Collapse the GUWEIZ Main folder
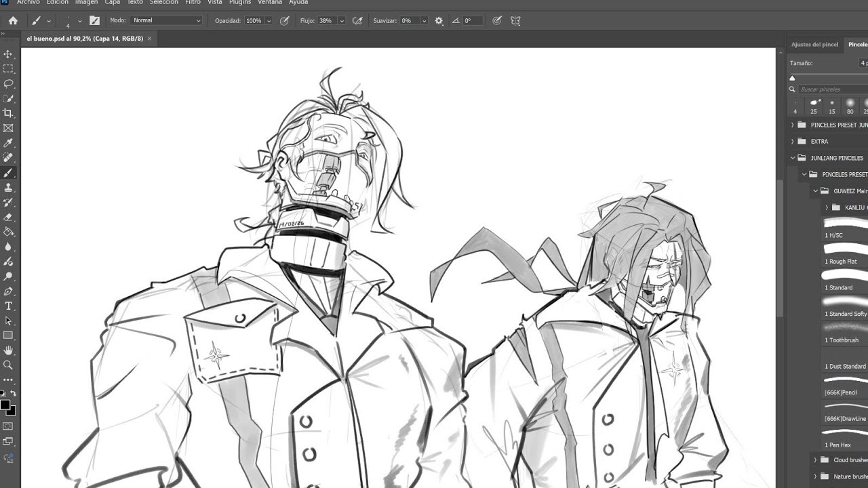868x488 pixels. coord(815,191)
